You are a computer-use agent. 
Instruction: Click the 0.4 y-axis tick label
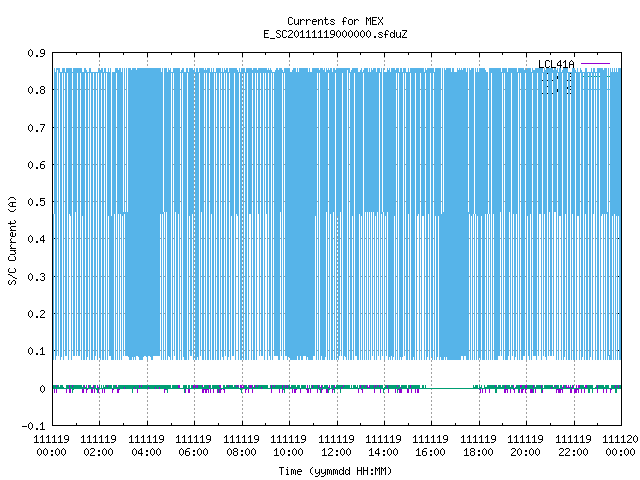tap(36, 239)
